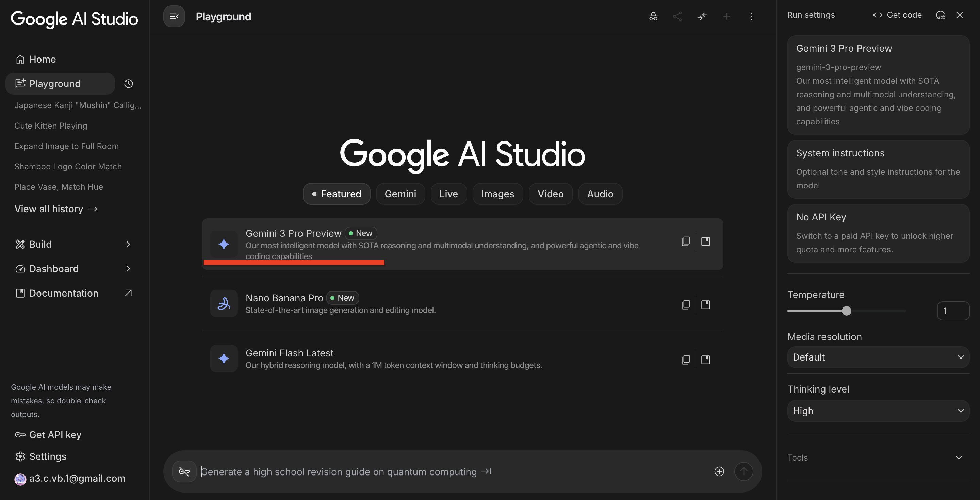
Task: Toggle the crossed-out key button in prompt box
Action: click(x=184, y=471)
